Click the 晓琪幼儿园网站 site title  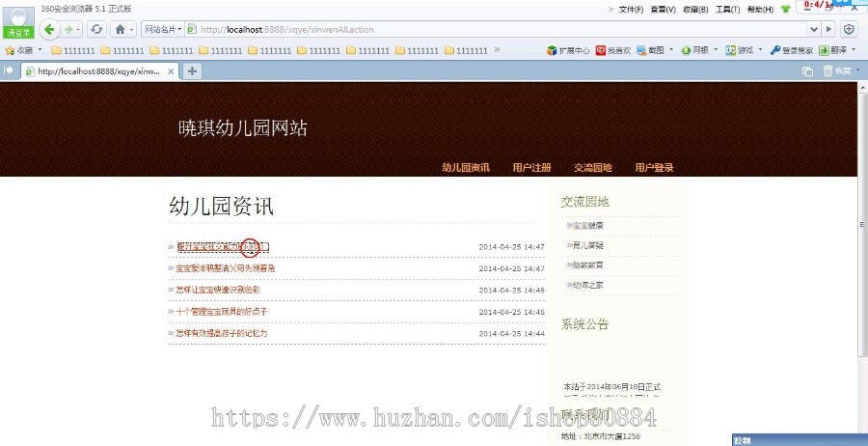242,128
